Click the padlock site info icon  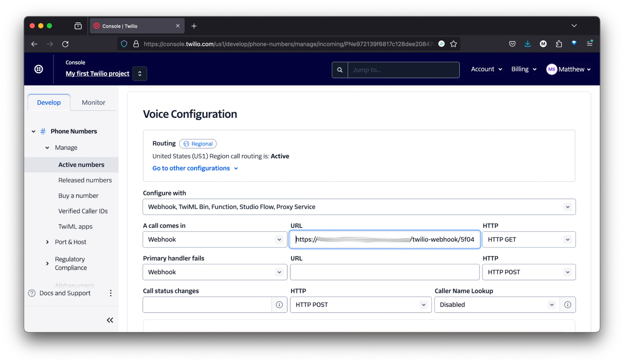[136, 44]
